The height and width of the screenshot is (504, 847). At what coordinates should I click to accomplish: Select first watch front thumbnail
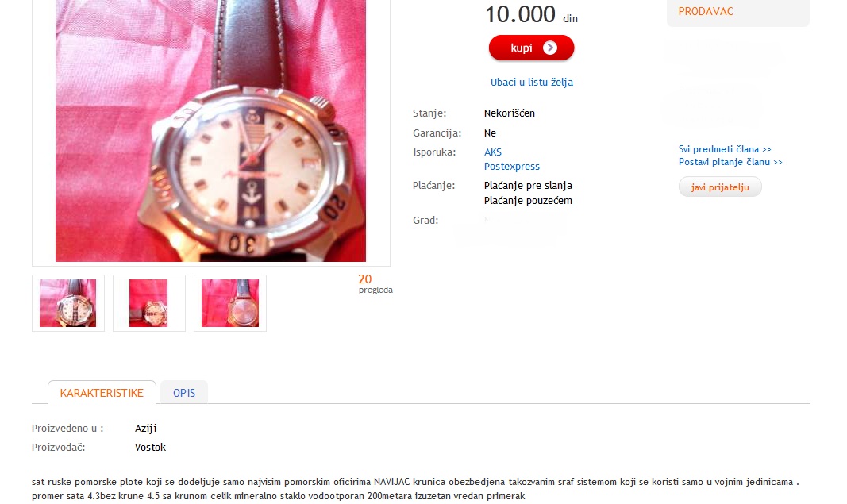coord(68,303)
